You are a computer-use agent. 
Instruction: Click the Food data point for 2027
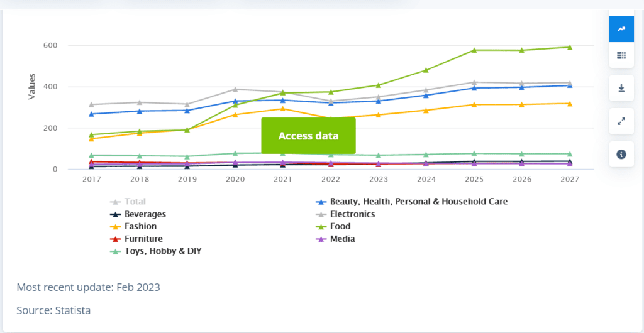[570, 47]
